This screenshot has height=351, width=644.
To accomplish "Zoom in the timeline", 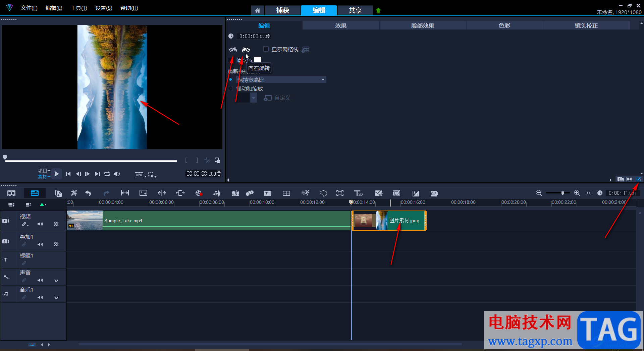I will [x=577, y=193].
